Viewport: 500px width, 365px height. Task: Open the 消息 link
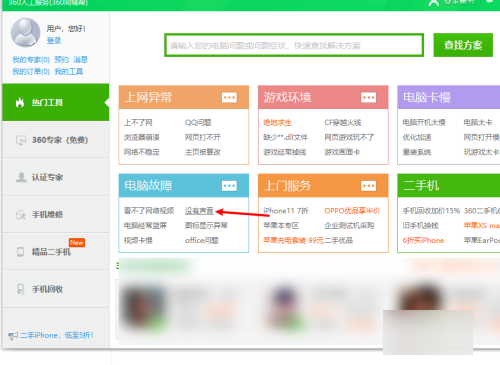tap(80, 60)
